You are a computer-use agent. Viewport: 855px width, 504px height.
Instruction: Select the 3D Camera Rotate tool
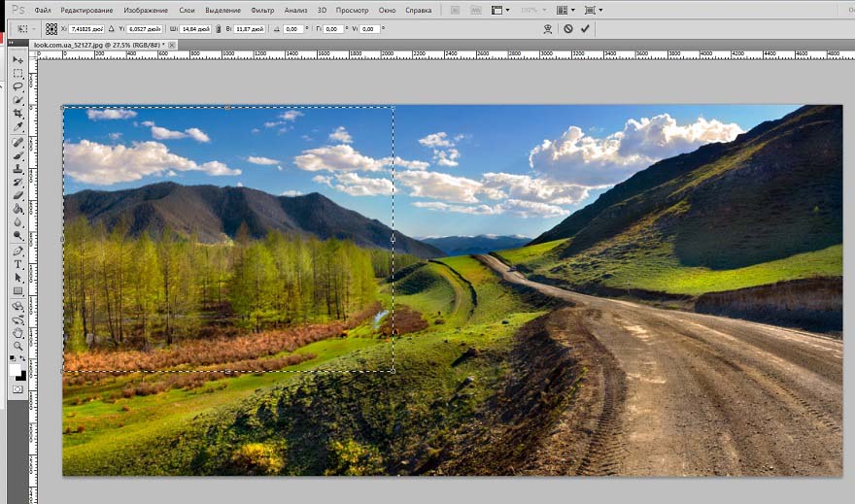[18, 319]
